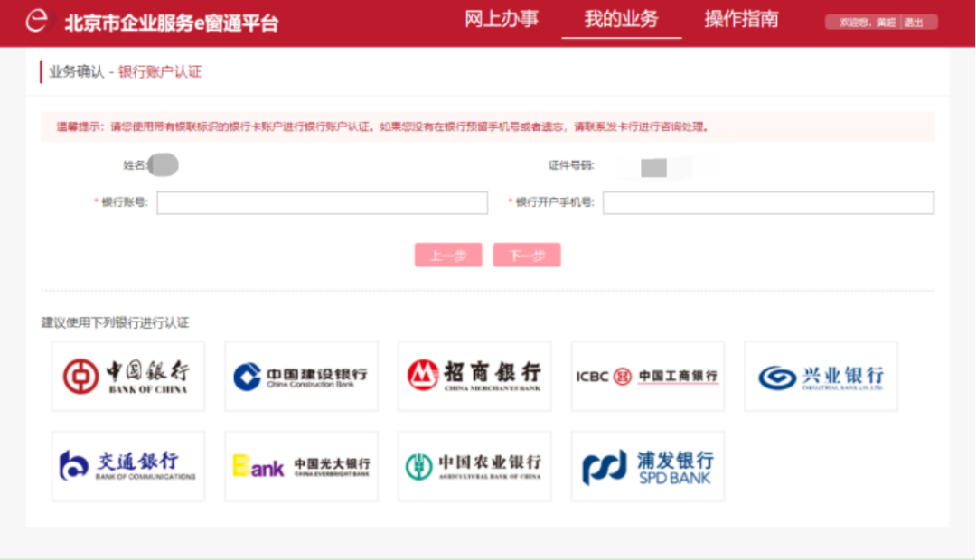This screenshot has width=976, height=560.
Task: Click the e窗通 platform logo icon
Action: (x=37, y=21)
